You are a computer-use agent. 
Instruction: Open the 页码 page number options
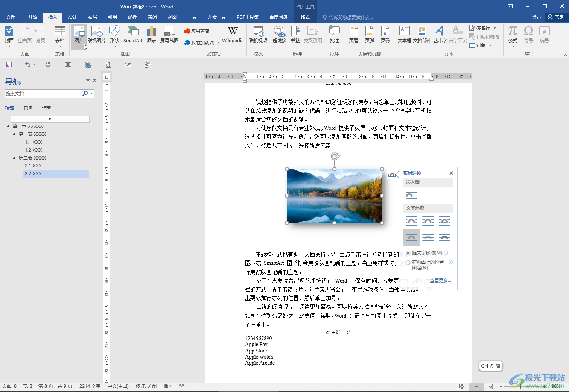[385, 36]
